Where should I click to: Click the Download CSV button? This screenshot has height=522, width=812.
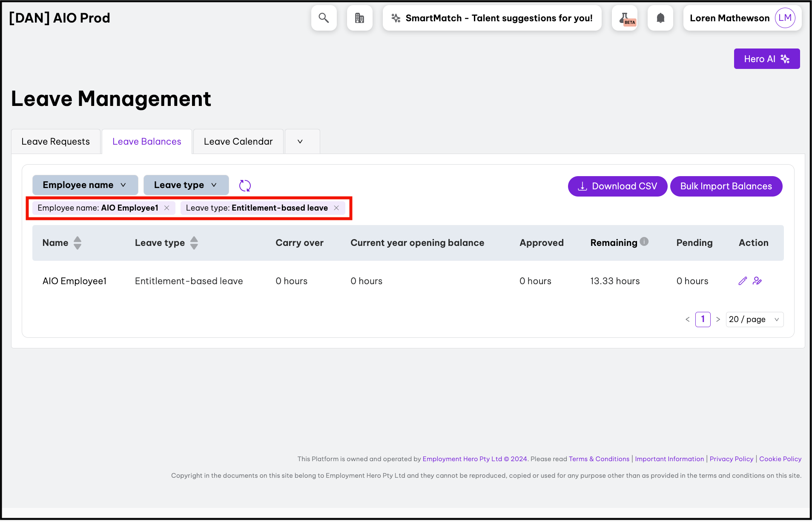[x=617, y=186]
